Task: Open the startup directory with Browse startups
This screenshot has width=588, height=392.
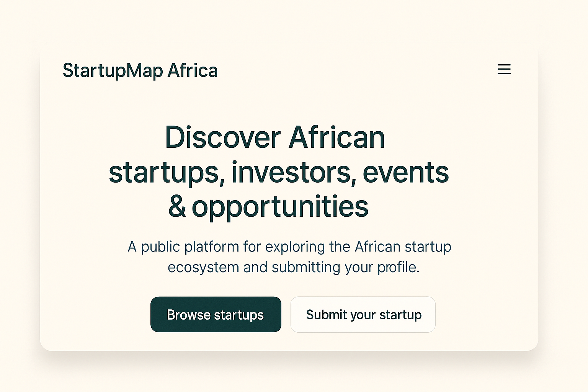Action: coord(216,314)
